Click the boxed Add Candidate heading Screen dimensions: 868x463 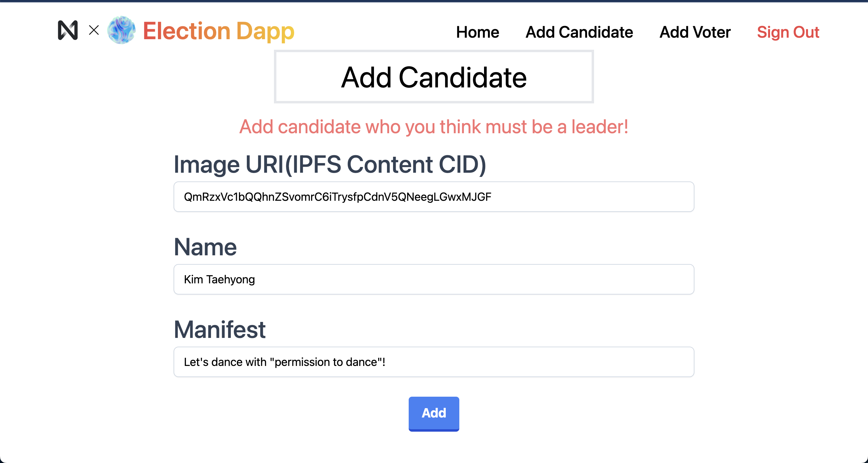click(x=434, y=77)
